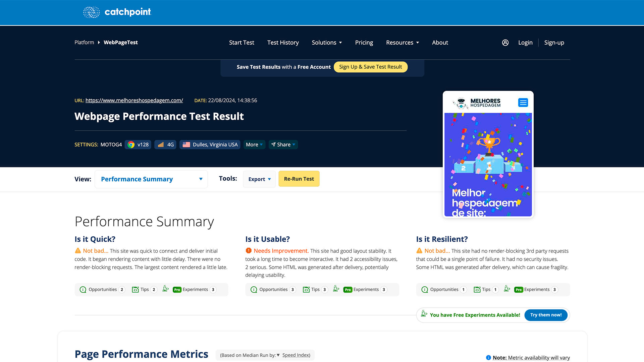Image resolution: width=644 pixels, height=362 pixels.
Task: Click the date 22/08/2024, 14:38:56 text
Action: tap(232, 100)
